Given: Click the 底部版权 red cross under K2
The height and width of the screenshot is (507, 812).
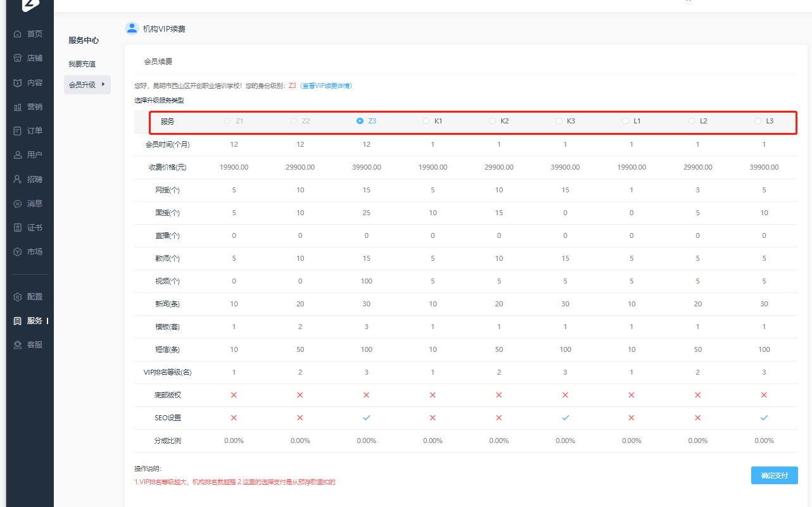Looking at the screenshot, I should click(498, 395).
